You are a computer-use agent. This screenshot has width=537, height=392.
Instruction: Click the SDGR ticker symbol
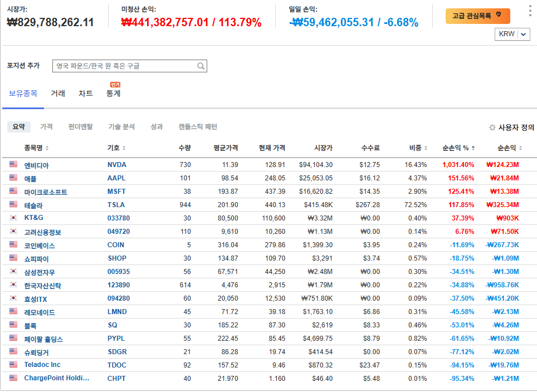(x=117, y=351)
